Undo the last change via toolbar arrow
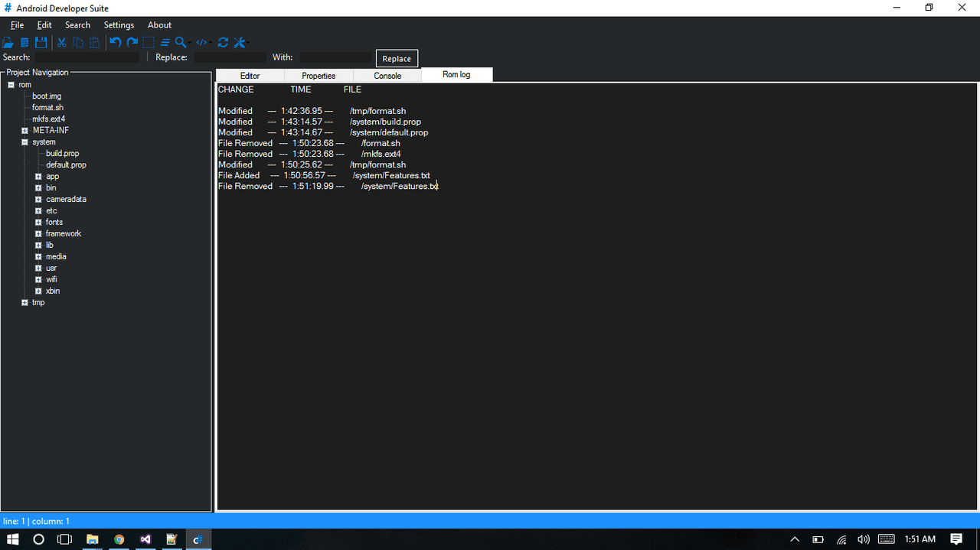Viewport: 980px width, 550px height. pos(115,43)
